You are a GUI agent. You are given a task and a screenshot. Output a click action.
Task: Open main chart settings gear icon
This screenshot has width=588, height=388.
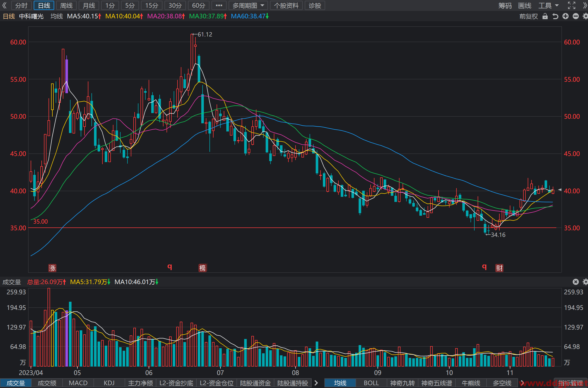585,16
